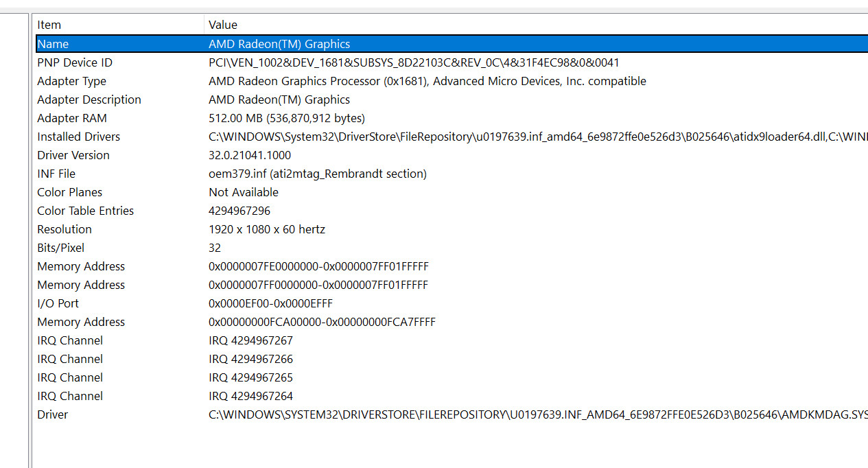Select the IRQ 4294967264 channel row
This screenshot has height=468, width=868.
pyautogui.click(x=451, y=396)
